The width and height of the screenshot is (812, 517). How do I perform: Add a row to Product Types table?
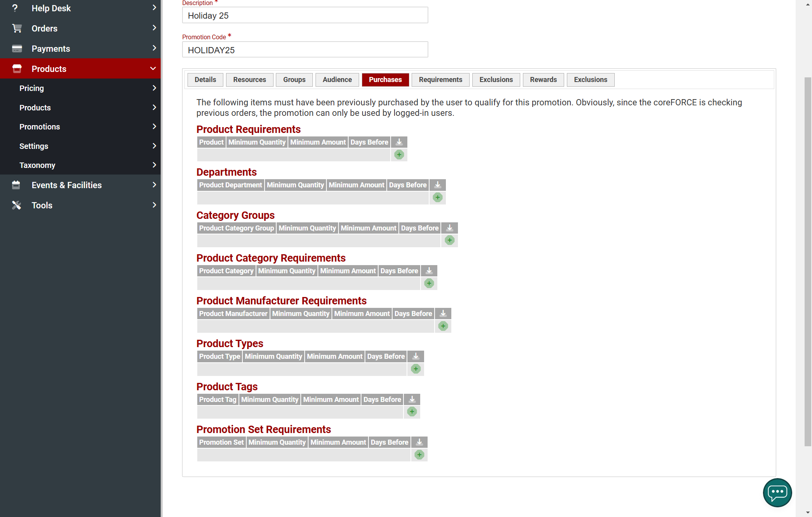[416, 369]
